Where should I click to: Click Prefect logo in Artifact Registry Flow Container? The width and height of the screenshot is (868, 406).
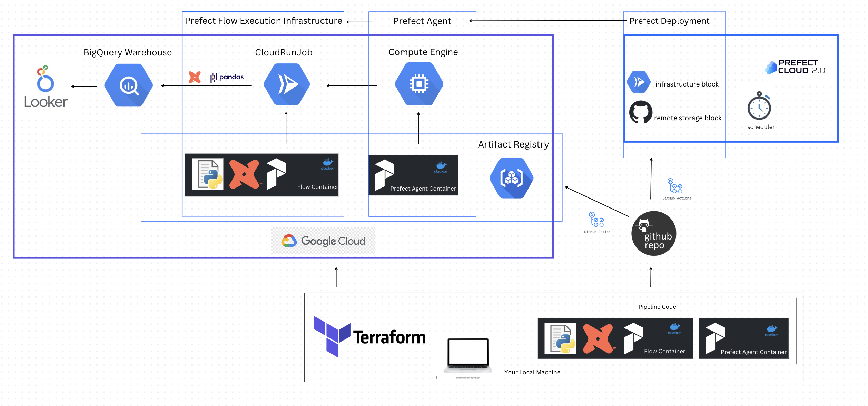(x=276, y=174)
